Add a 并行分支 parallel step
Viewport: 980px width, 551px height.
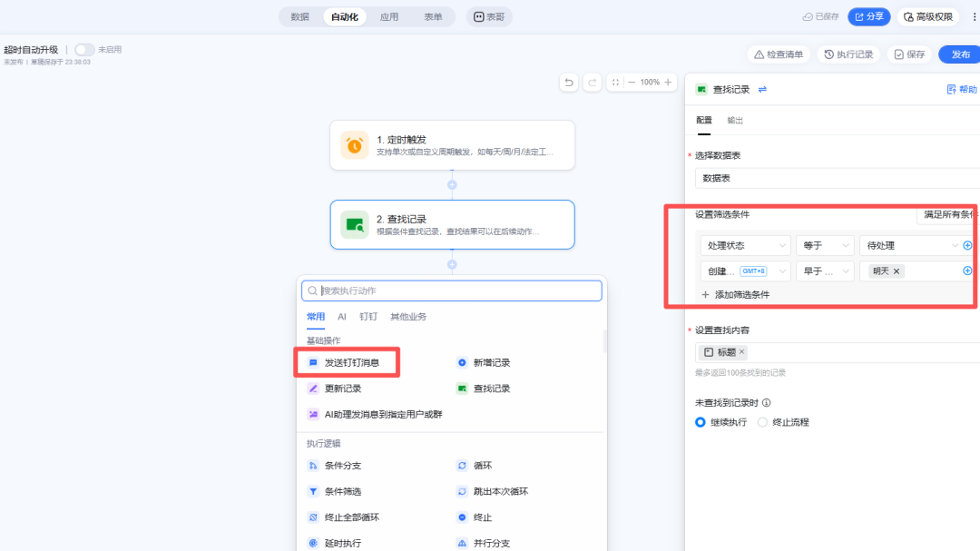pos(484,543)
